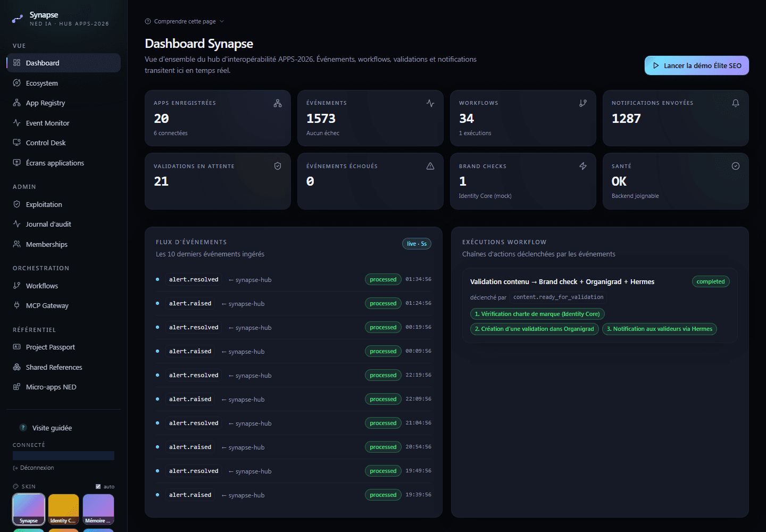Click the Backend joignable status text

pos(635,196)
